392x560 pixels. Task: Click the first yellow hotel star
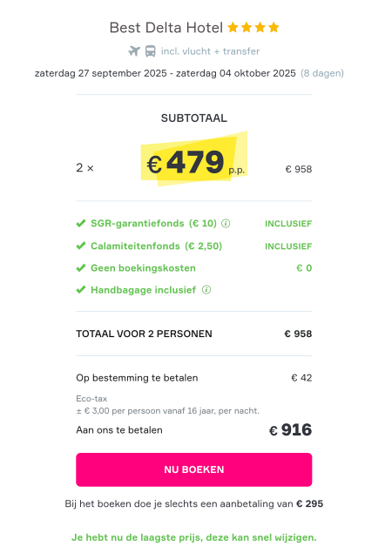[x=233, y=27]
